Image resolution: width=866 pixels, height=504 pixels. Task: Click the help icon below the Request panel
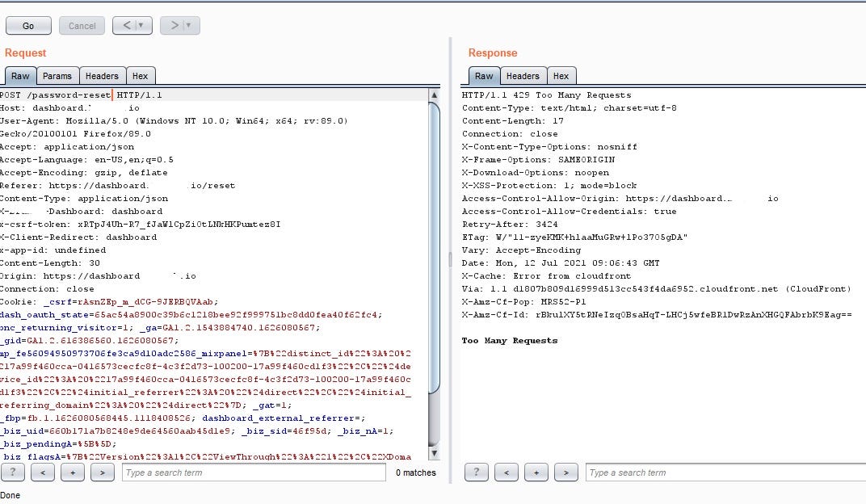(x=13, y=472)
